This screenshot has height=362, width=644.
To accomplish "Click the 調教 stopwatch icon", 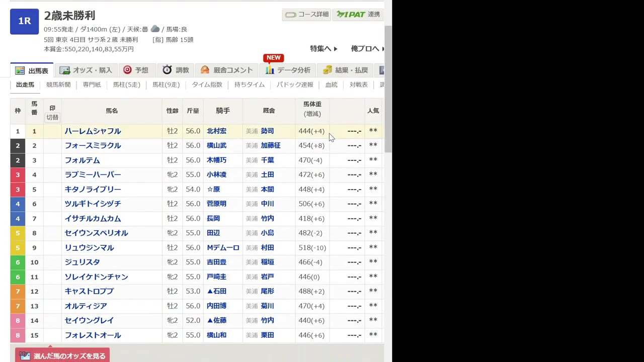I will [167, 70].
